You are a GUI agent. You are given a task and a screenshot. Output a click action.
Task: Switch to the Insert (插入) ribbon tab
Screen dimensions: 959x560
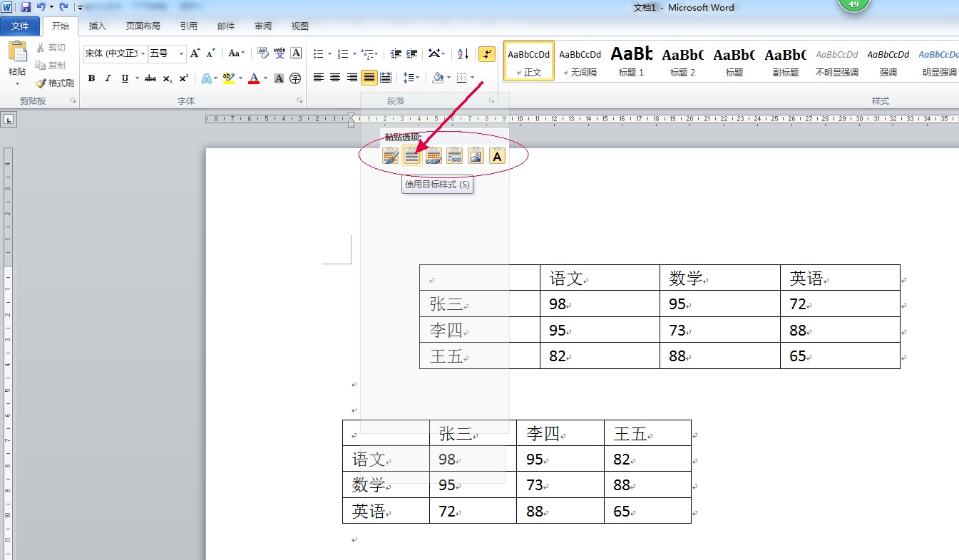pyautogui.click(x=97, y=26)
